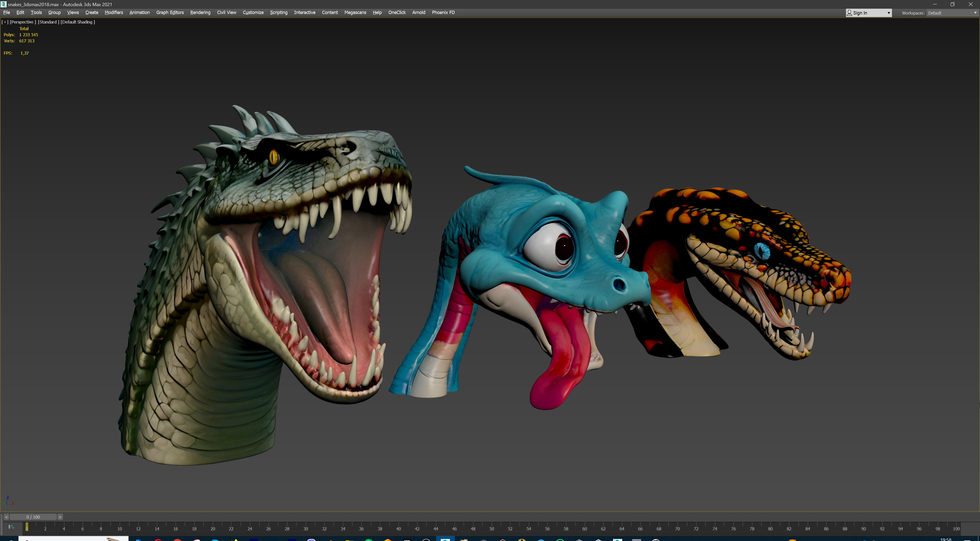
Task: Open the Group menu
Action: coord(54,13)
